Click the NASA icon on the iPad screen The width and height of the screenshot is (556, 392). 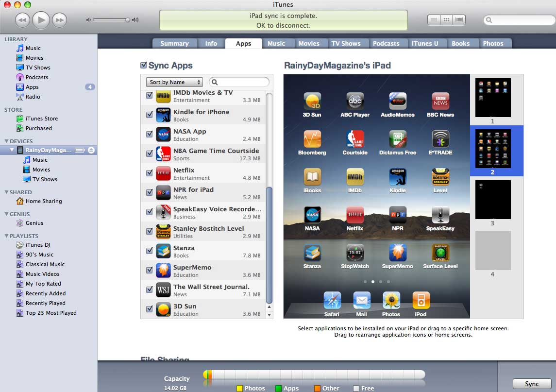(x=312, y=215)
